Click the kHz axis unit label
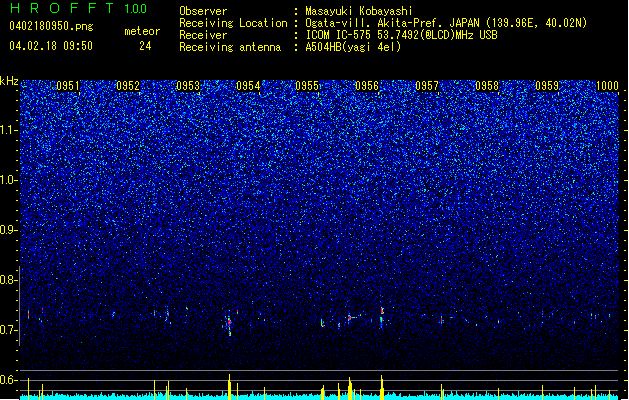Viewport: 629px width, 400px height. 9,81
